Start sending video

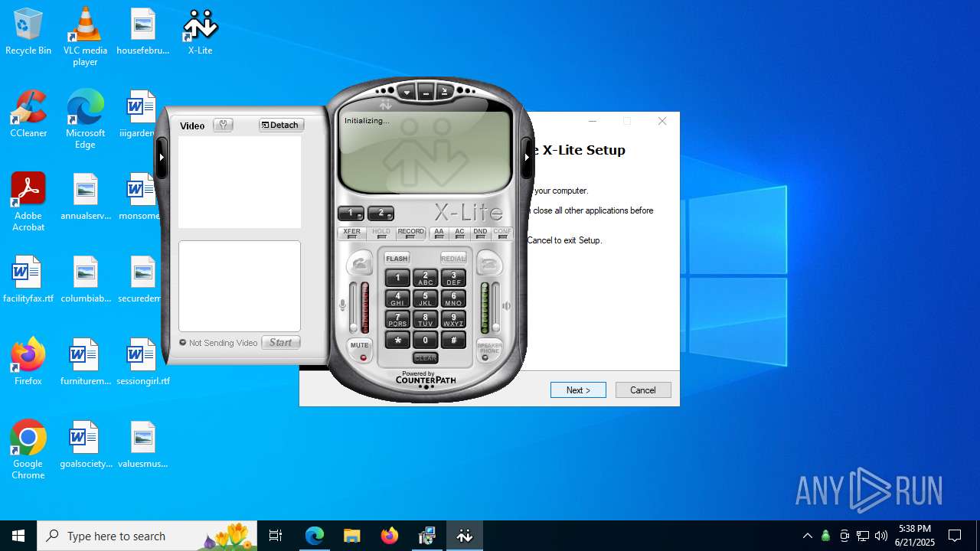tap(281, 343)
